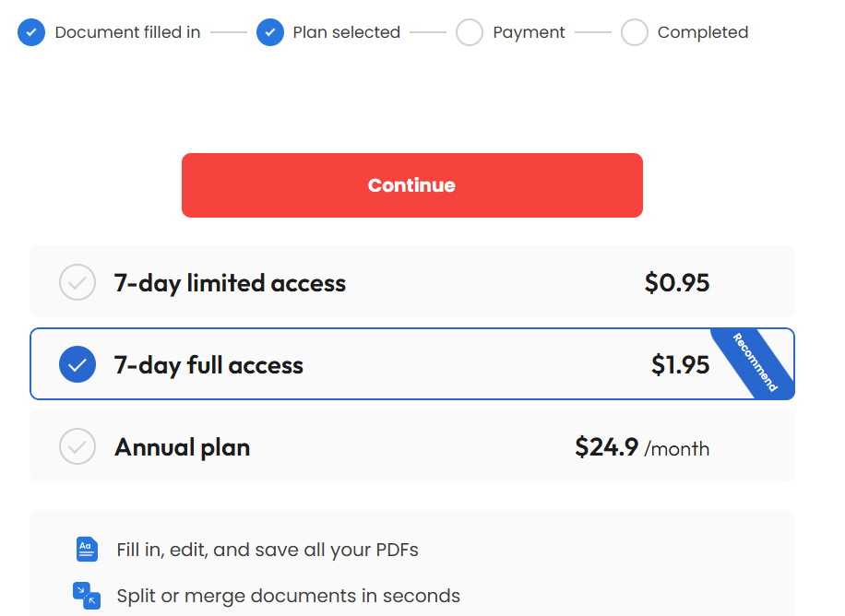Click the Plan selected checkmark icon
This screenshot has width=845, height=616.
(x=270, y=32)
